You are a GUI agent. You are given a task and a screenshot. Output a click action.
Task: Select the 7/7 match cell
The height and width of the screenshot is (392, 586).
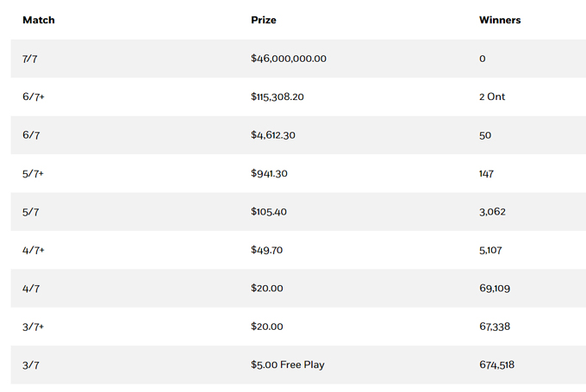30,59
